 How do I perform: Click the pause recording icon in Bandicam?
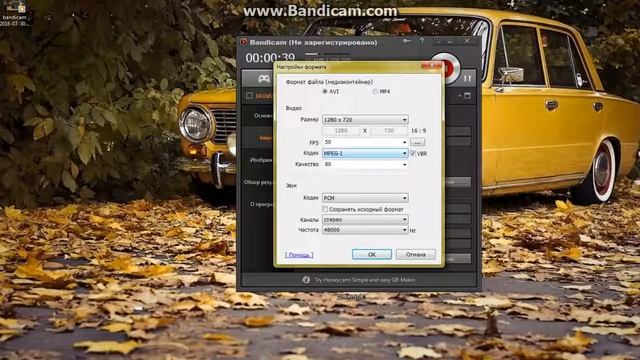pyautogui.click(x=467, y=78)
